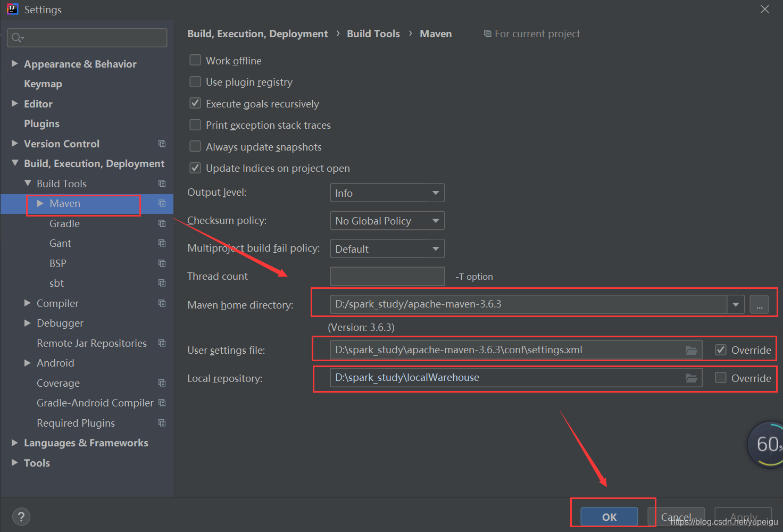Expand Appearance & Behavior section
The height and width of the screenshot is (532, 783).
coord(15,64)
